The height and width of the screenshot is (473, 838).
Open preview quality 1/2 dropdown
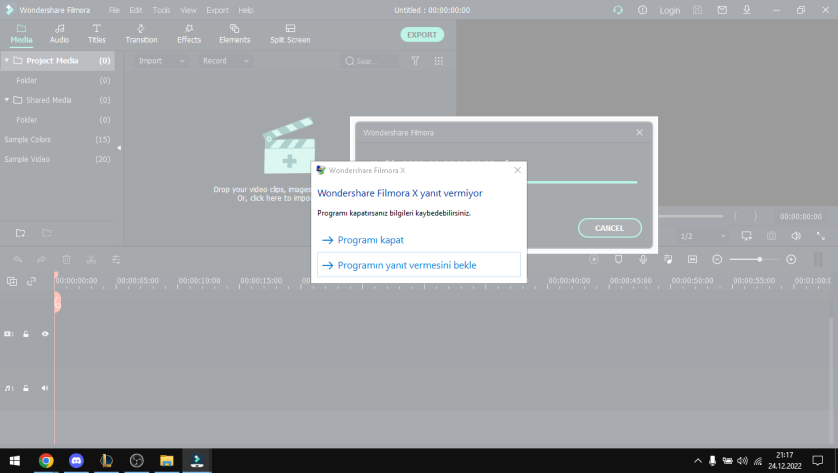702,236
